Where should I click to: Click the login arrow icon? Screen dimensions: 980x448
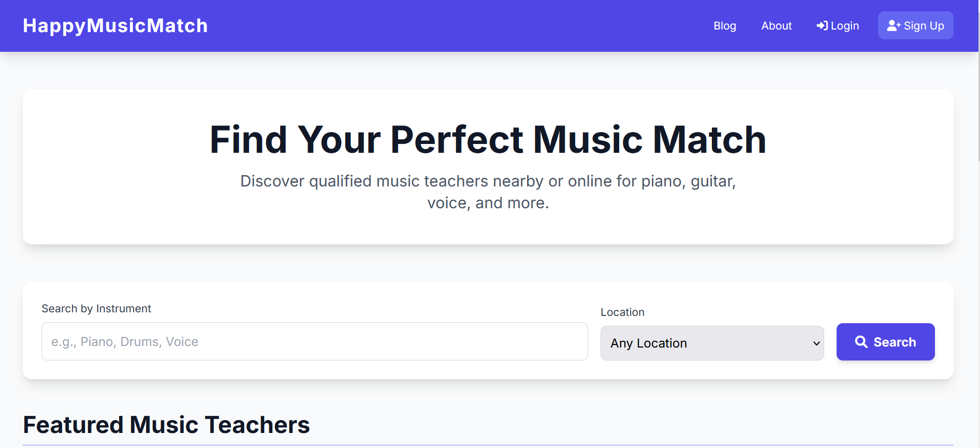(822, 26)
